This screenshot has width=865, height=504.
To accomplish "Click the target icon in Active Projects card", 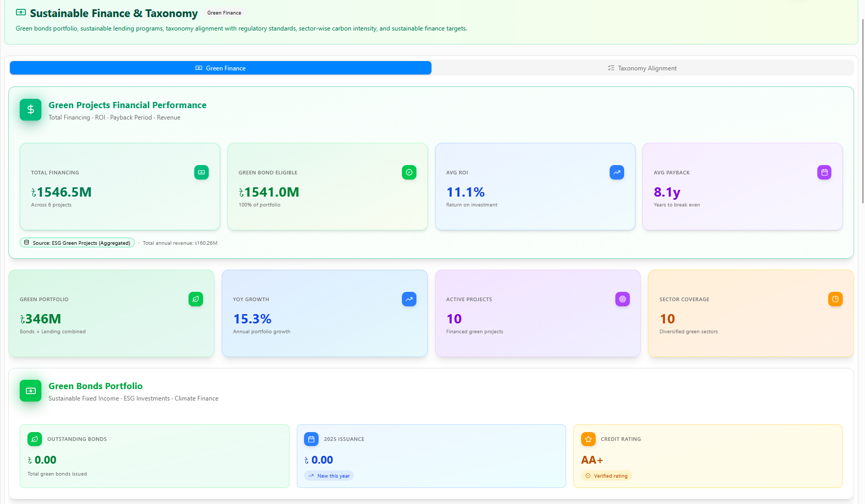I will (622, 299).
